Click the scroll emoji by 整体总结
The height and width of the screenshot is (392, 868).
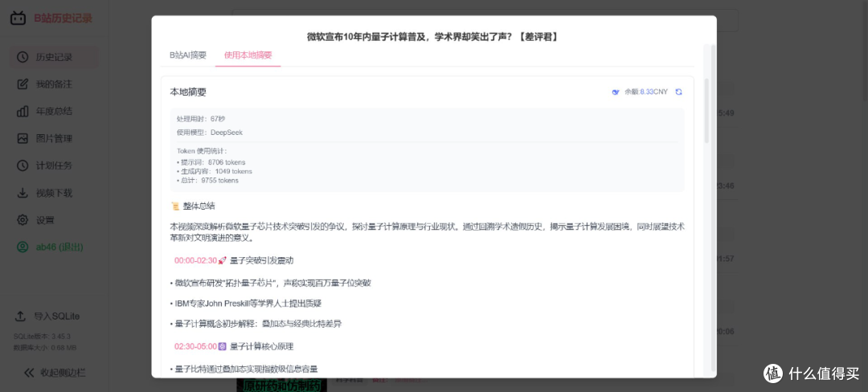(175, 206)
